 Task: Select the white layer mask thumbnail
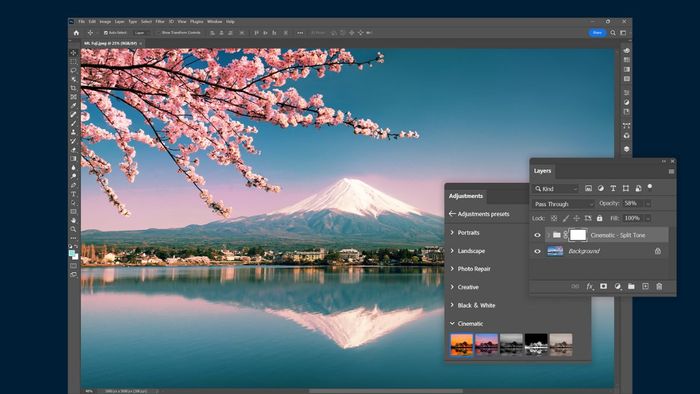coord(578,235)
